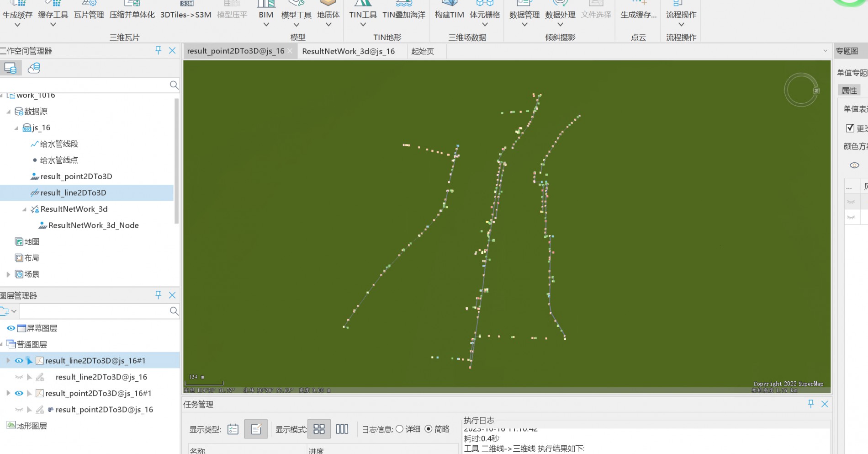
Task: Run the 构建TIM tool
Action: 449,15
